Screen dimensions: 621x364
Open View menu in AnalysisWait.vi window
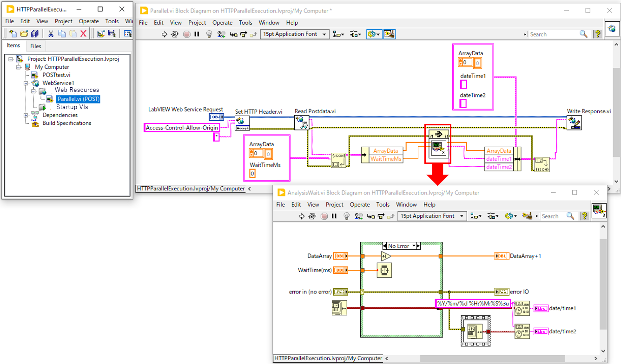[x=313, y=204]
